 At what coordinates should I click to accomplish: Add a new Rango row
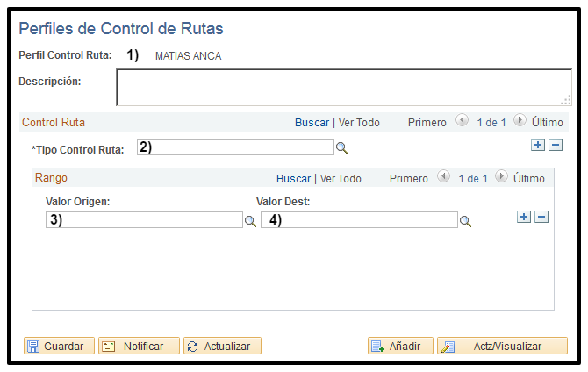click(524, 217)
